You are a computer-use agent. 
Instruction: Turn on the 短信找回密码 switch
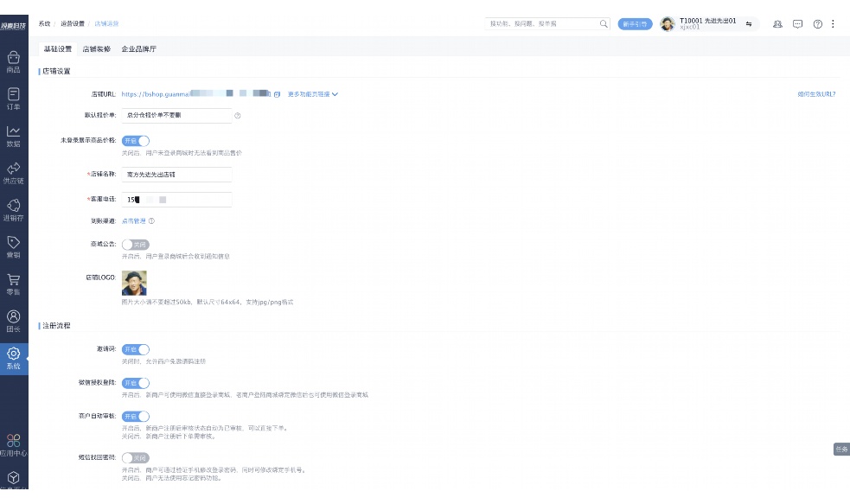(x=136, y=456)
